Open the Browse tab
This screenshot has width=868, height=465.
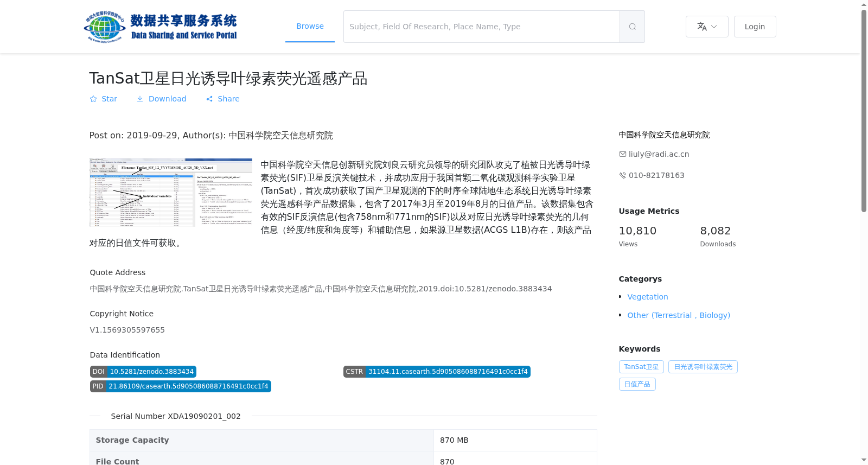(310, 26)
